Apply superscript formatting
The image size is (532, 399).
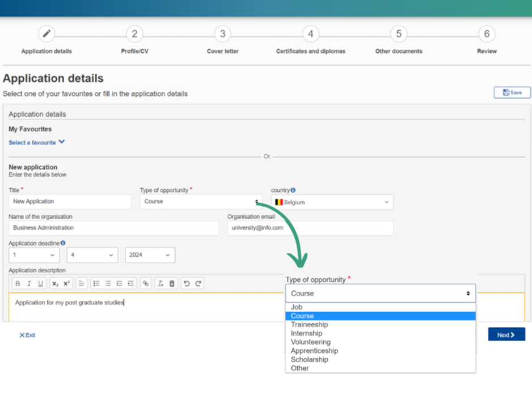pos(66,283)
